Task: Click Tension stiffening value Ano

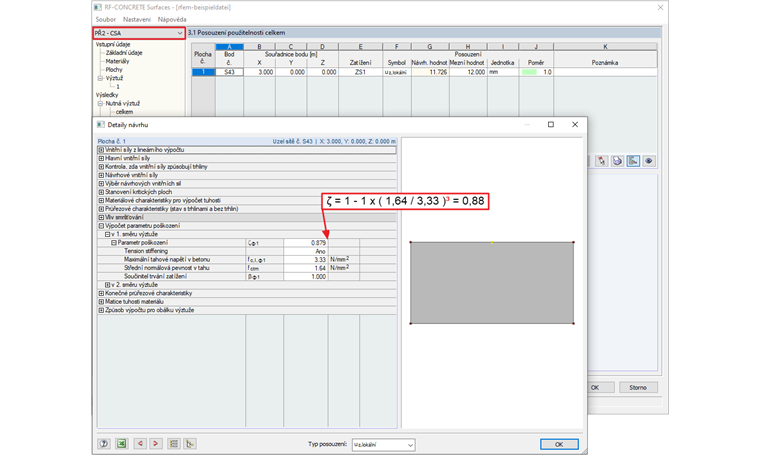Action: coord(306,251)
